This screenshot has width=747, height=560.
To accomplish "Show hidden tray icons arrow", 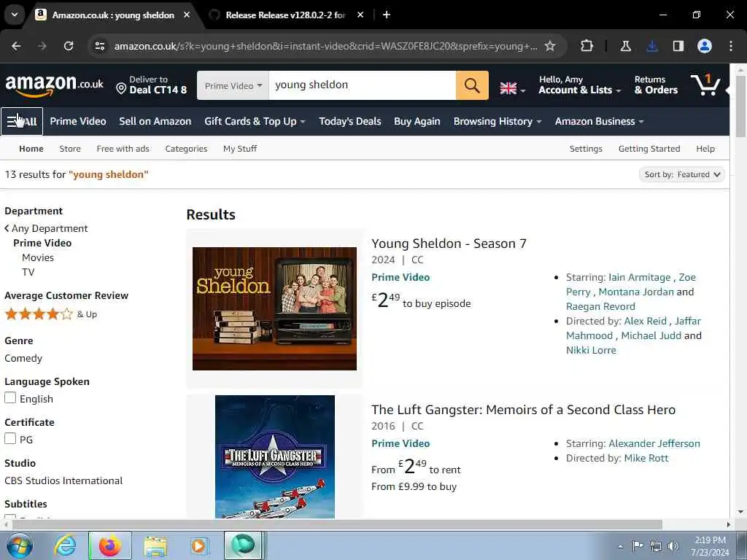I will pos(620,546).
